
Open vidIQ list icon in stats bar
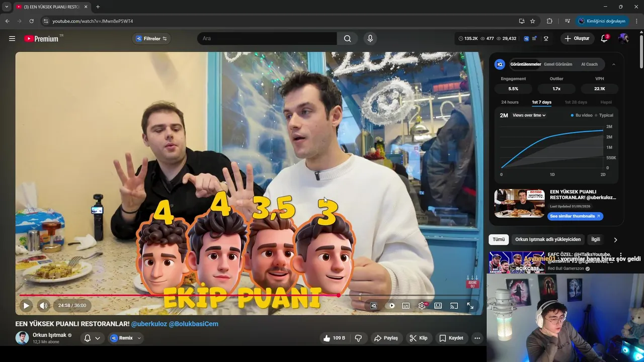534,39
